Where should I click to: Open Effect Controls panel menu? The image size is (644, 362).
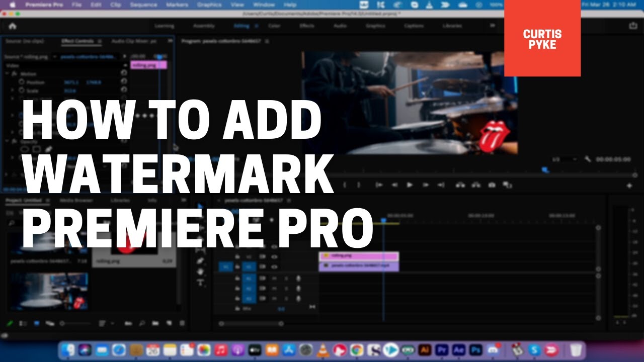tap(99, 41)
